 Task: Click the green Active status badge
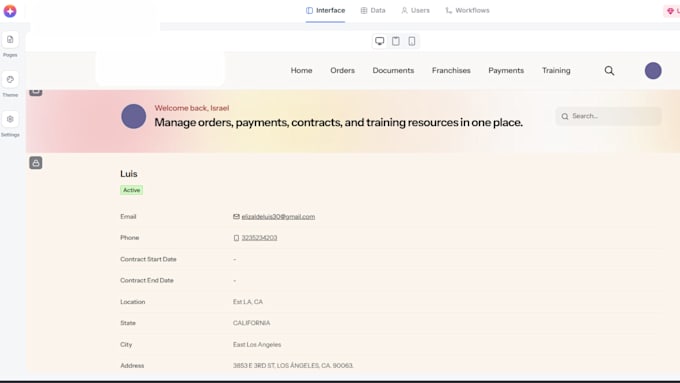(x=131, y=190)
